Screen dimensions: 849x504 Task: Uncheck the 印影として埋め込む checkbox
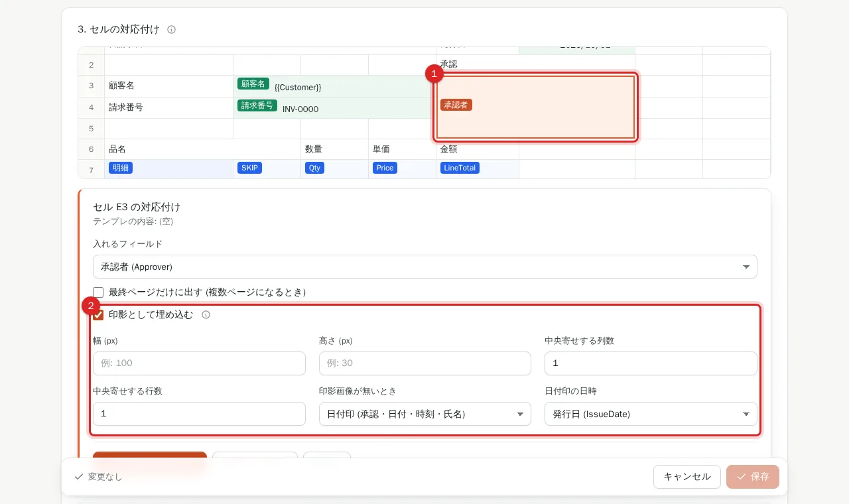[x=98, y=315]
